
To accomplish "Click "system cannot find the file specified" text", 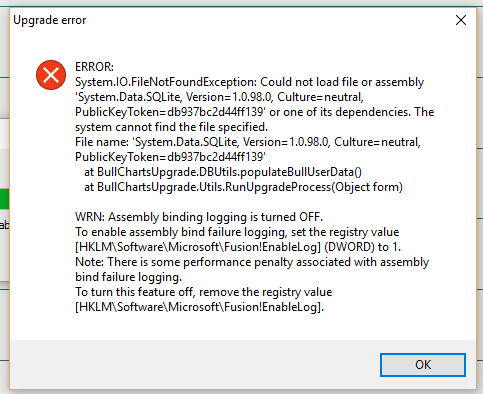I will click(171, 127).
